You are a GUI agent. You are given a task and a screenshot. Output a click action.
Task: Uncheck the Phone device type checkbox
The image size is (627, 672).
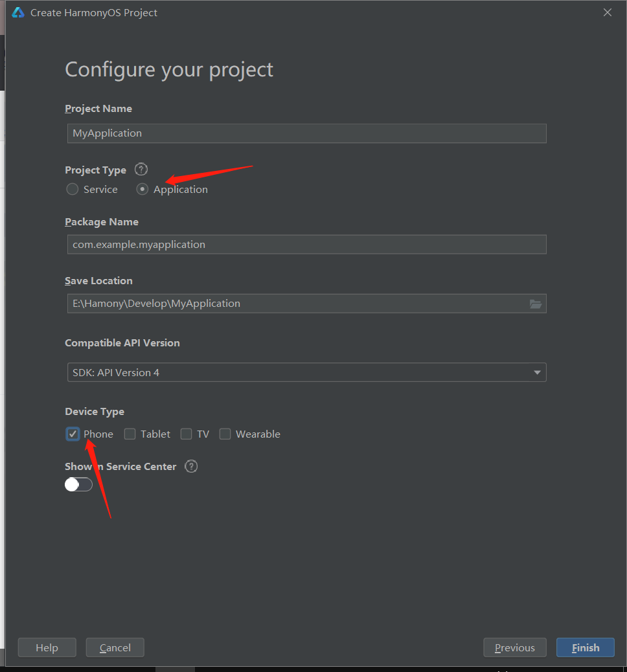click(x=73, y=434)
